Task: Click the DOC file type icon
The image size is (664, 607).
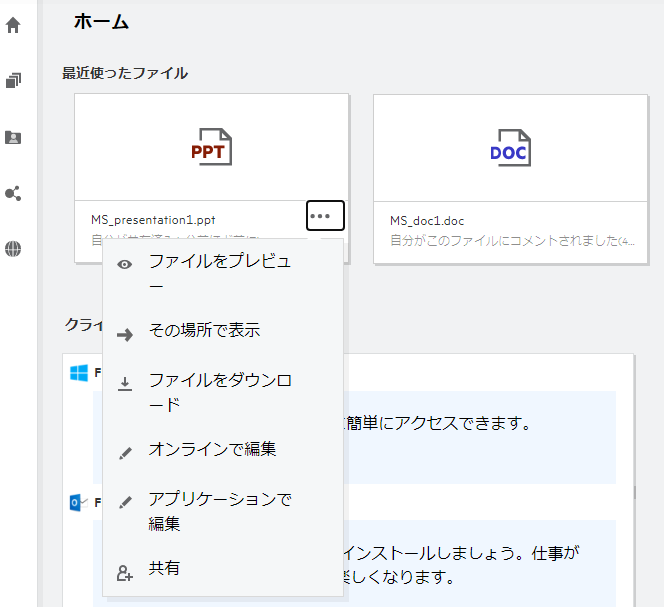Action: 510,148
